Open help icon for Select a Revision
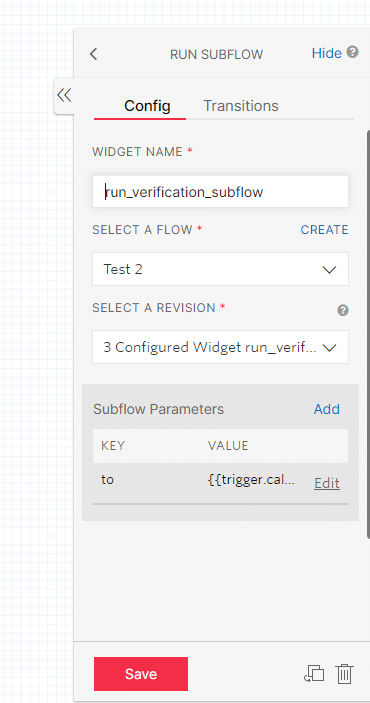Viewport: 370px width, 703px height. [343, 310]
